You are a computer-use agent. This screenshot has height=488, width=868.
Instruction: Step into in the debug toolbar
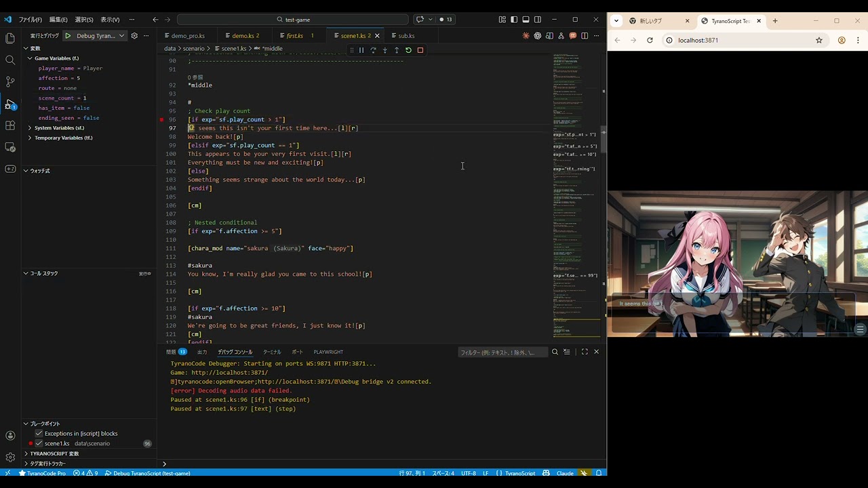click(x=384, y=50)
